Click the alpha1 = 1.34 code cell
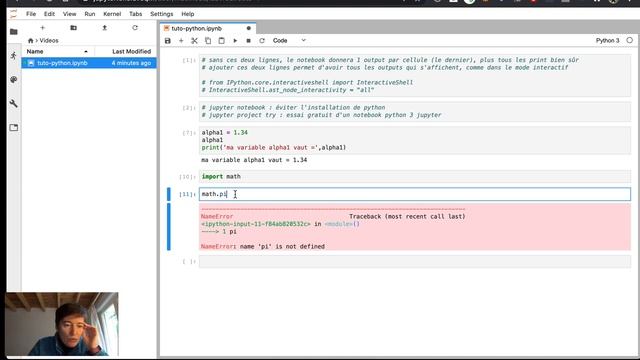 coord(415,140)
